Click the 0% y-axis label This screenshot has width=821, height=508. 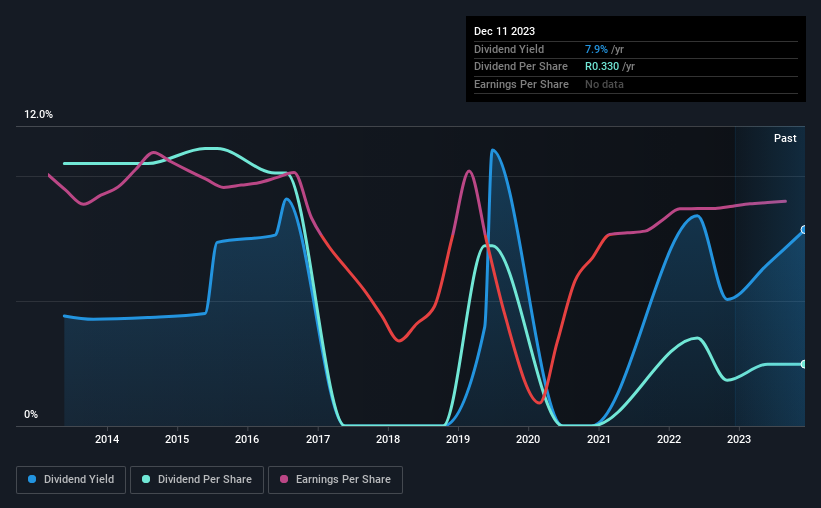(31, 414)
